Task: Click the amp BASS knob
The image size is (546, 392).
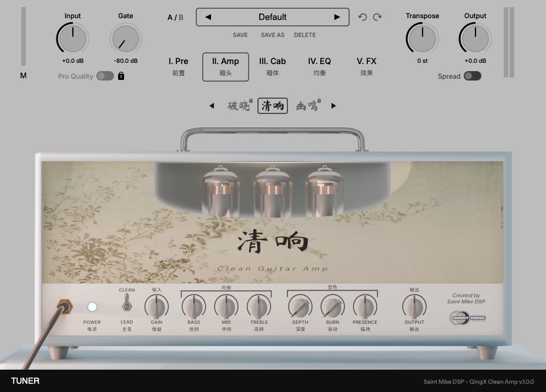Action: pyautogui.click(x=193, y=306)
